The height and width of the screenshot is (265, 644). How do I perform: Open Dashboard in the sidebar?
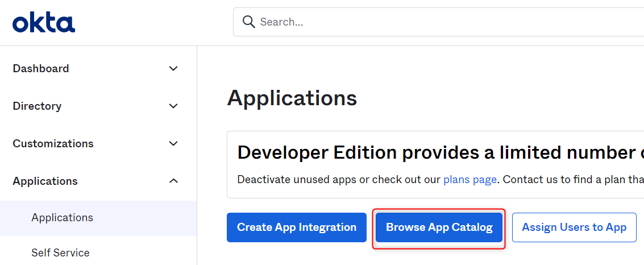(x=41, y=69)
